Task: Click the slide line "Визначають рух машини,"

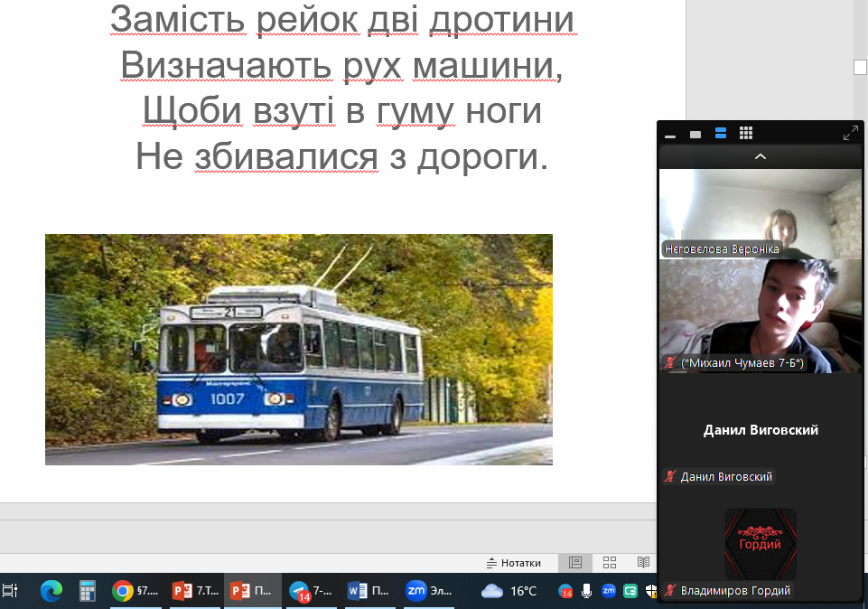Action: (x=342, y=65)
